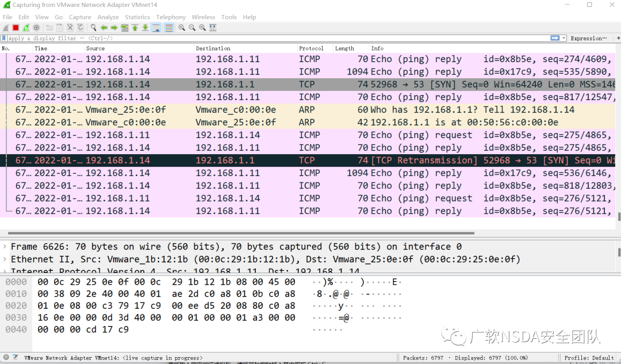621x364 pixels.
Task: Restart the current capture
Action: point(26,28)
